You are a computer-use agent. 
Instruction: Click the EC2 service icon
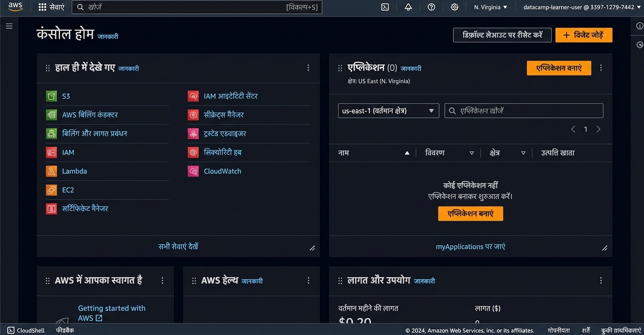51,190
